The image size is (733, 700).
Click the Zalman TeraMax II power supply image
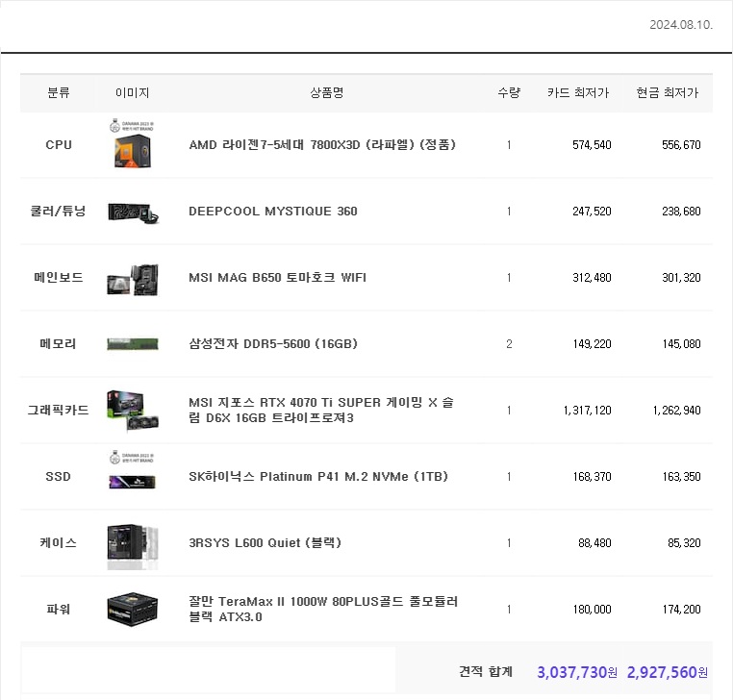tap(133, 610)
